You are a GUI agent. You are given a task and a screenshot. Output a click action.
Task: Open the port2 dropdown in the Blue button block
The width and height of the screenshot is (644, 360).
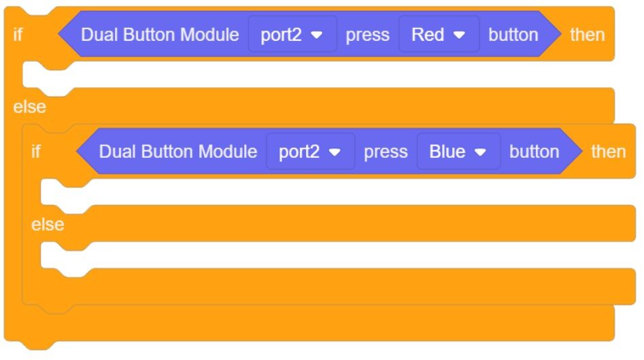(x=310, y=152)
